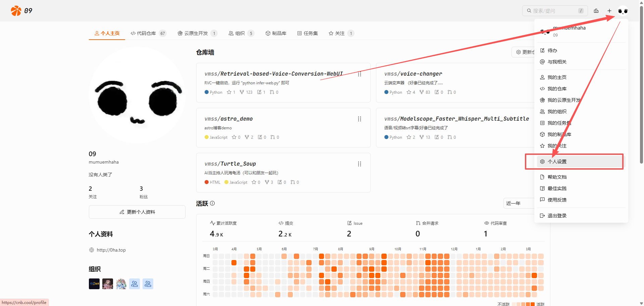Screen dimensions: 644x306
Task: Open three-dot menu on Retrieval-based-Voice-Conversion-WebUI card
Action: [x=359, y=74]
